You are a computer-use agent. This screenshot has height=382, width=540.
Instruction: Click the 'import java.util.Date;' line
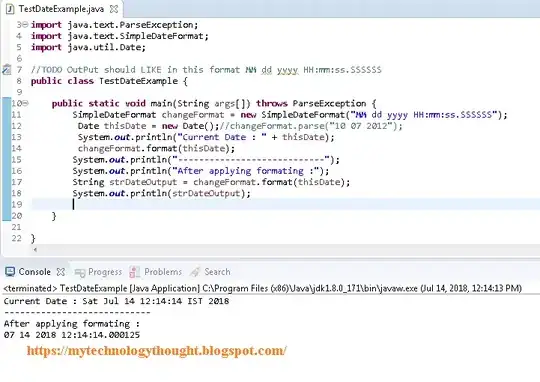(89, 47)
